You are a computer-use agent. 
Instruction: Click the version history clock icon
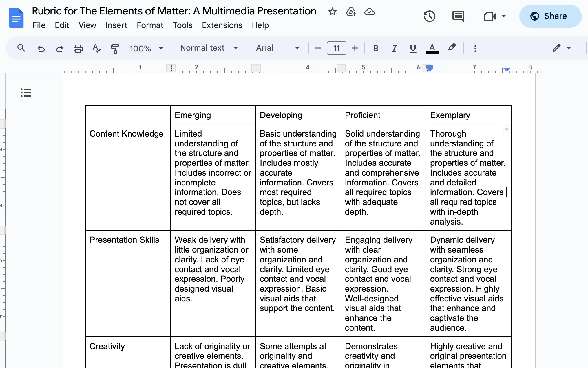coord(429,16)
